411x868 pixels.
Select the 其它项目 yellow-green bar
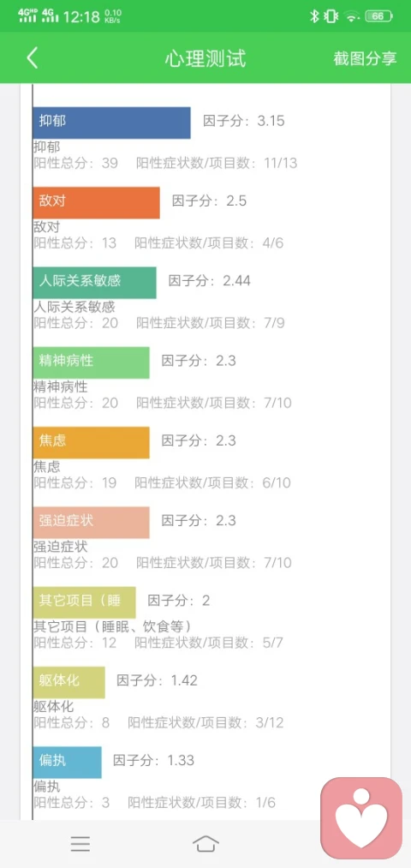pos(84,602)
